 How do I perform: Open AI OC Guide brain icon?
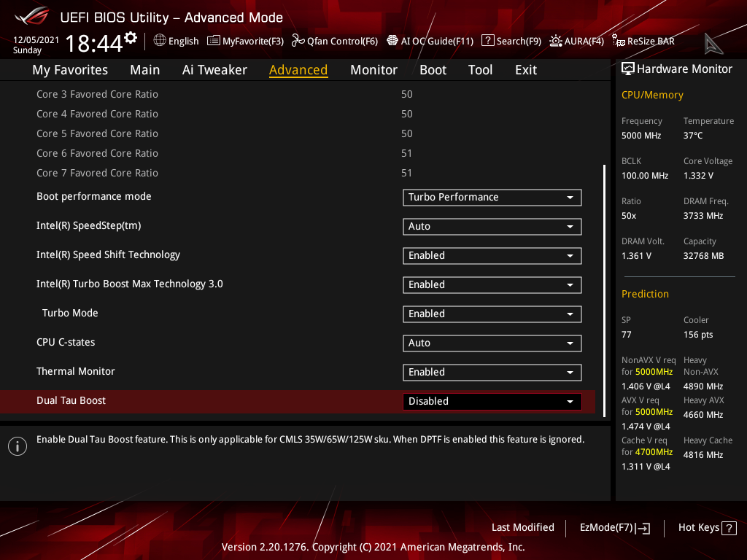[392, 41]
